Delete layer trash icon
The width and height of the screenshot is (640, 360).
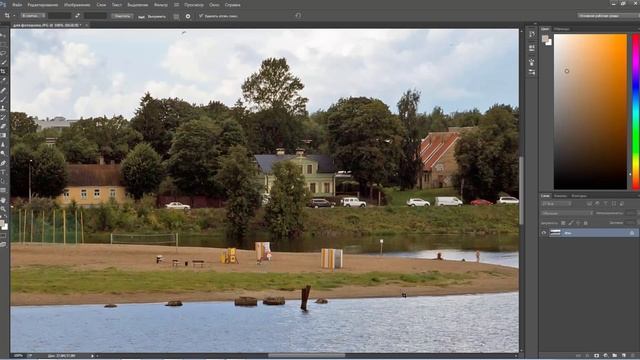coord(633,356)
